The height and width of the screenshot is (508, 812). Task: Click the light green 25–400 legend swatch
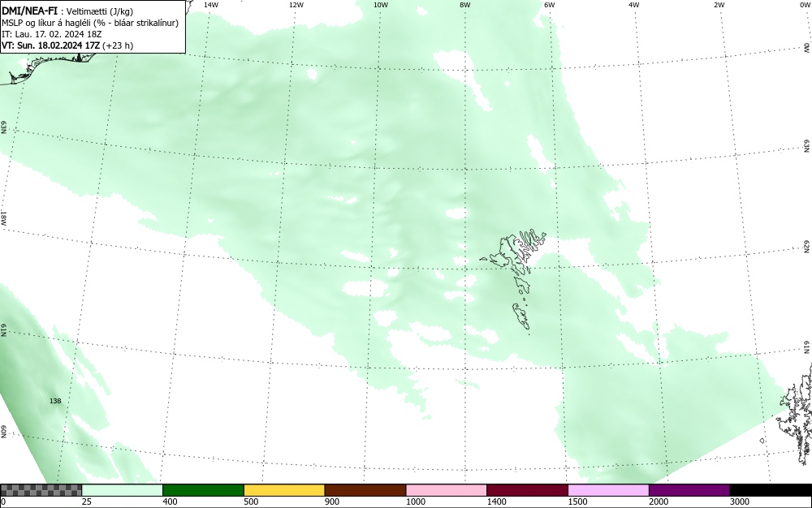(123, 490)
